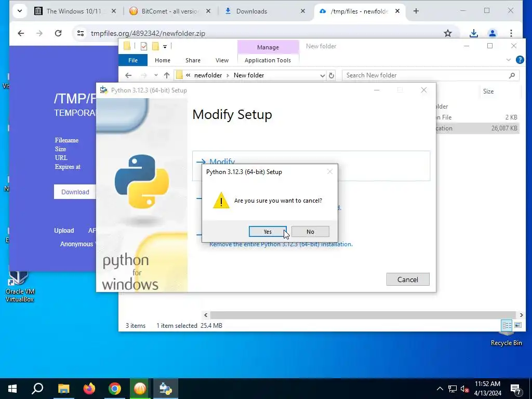The image size is (532, 399).
Task: Switch to large icons view in Explorer
Action: click(518, 325)
